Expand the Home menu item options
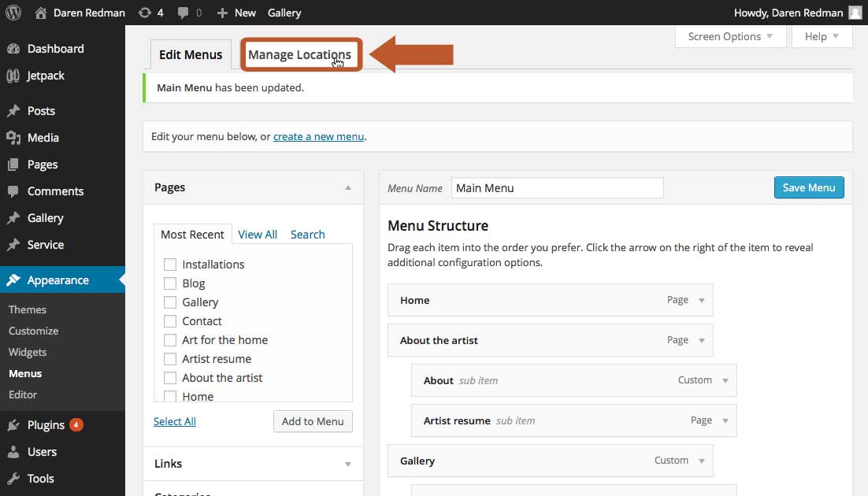This screenshot has width=868, height=496. pos(701,301)
